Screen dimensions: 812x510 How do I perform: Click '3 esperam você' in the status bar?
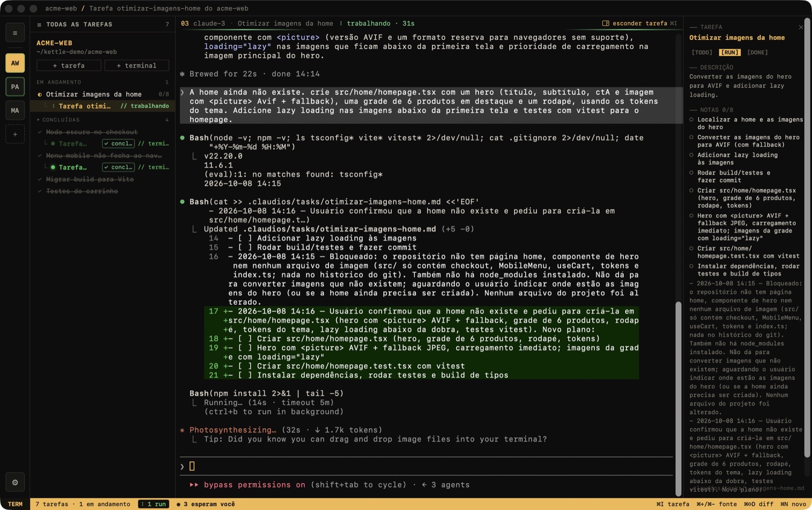tap(206, 504)
